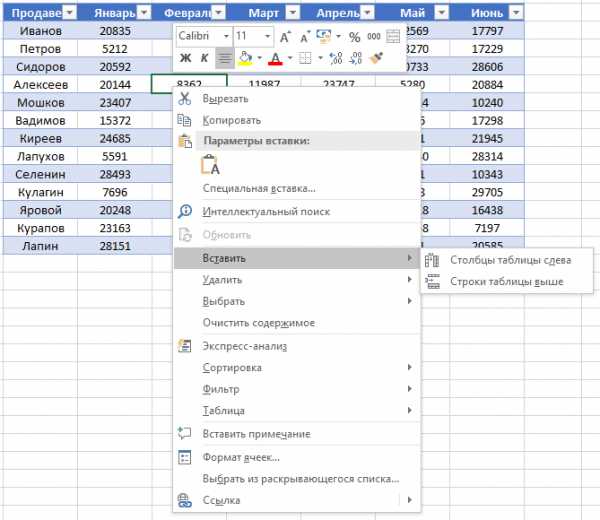Open the Февраль column filter dropdown
This screenshot has height=520, width=600.
(x=218, y=13)
